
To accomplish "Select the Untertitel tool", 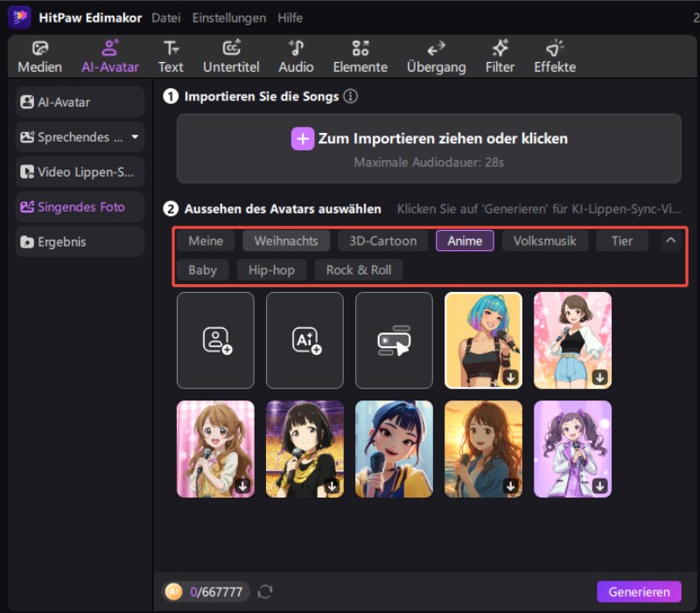I will (231, 57).
